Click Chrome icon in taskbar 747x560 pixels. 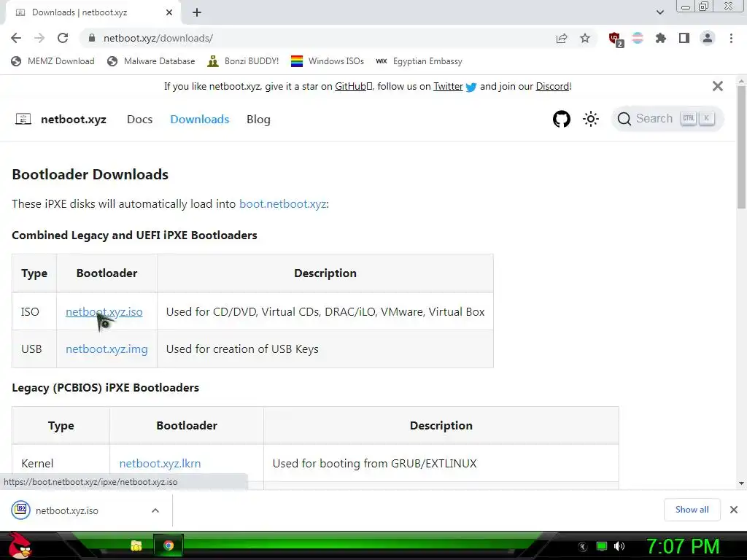point(169,545)
